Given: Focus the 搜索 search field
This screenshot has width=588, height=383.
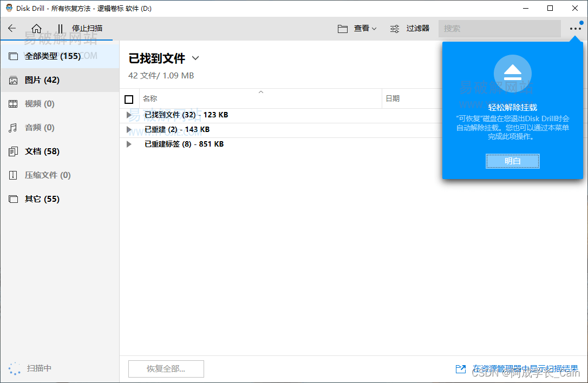Looking at the screenshot, I should [500, 29].
